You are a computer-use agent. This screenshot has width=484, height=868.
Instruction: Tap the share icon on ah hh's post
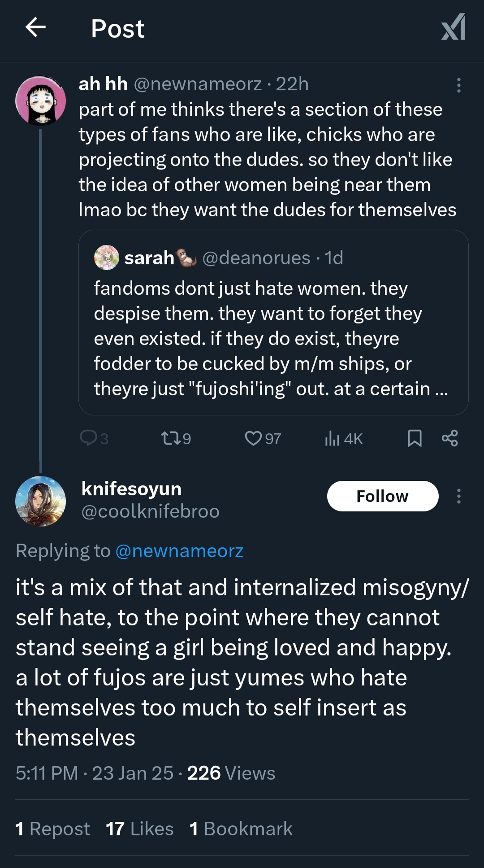click(449, 438)
